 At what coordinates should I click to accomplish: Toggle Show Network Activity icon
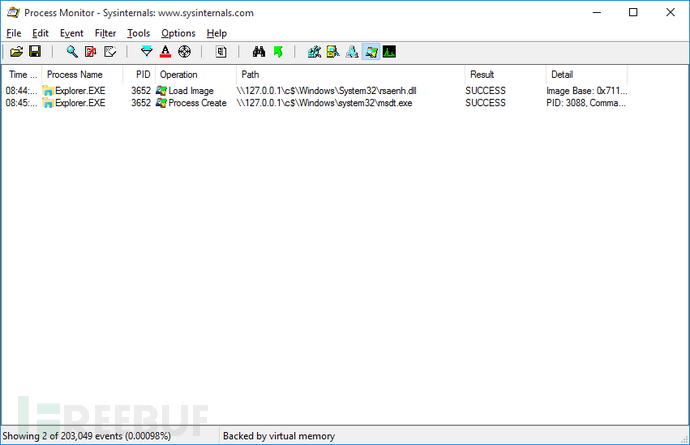coord(352,52)
